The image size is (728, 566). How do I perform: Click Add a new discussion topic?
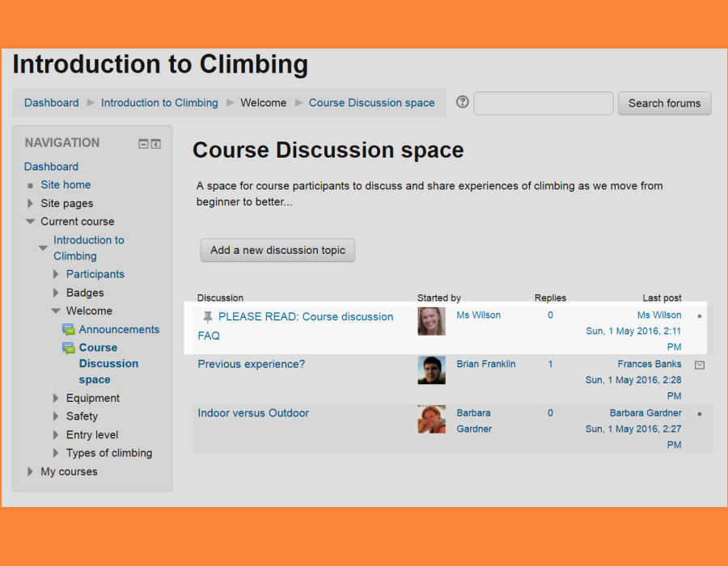(277, 251)
